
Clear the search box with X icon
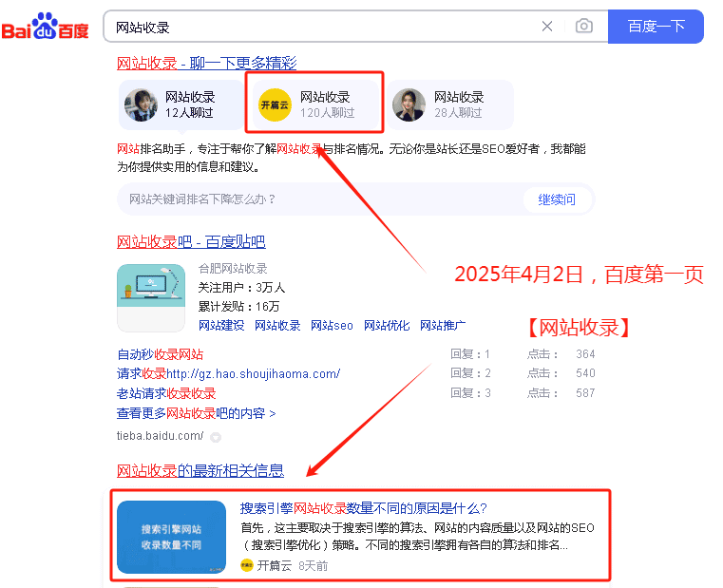pyautogui.click(x=547, y=27)
